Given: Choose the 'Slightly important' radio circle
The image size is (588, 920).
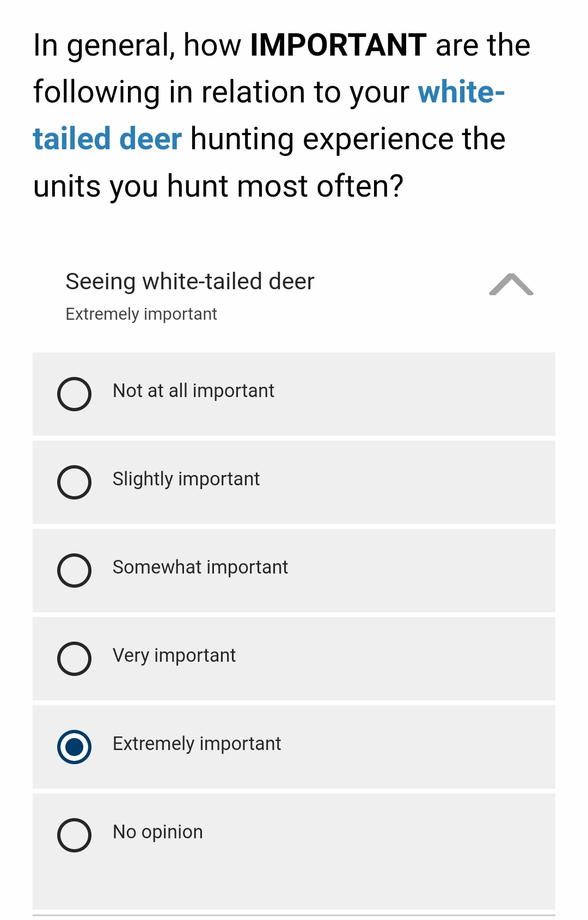Looking at the screenshot, I should click(74, 482).
